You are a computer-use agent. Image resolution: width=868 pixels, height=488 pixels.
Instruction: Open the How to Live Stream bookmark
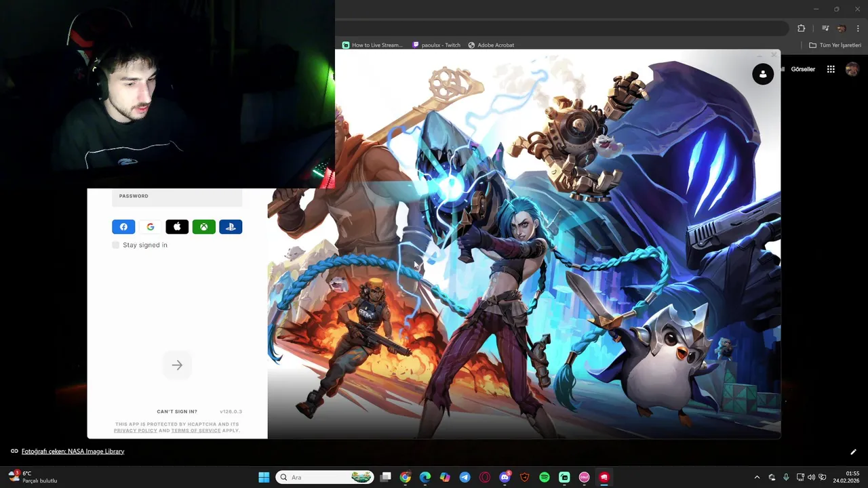372,45
